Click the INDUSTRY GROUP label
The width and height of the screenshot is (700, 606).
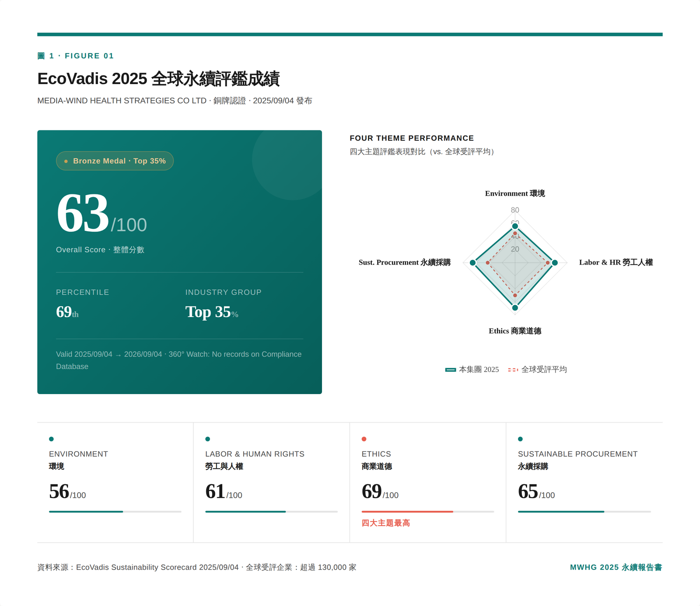click(223, 292)
